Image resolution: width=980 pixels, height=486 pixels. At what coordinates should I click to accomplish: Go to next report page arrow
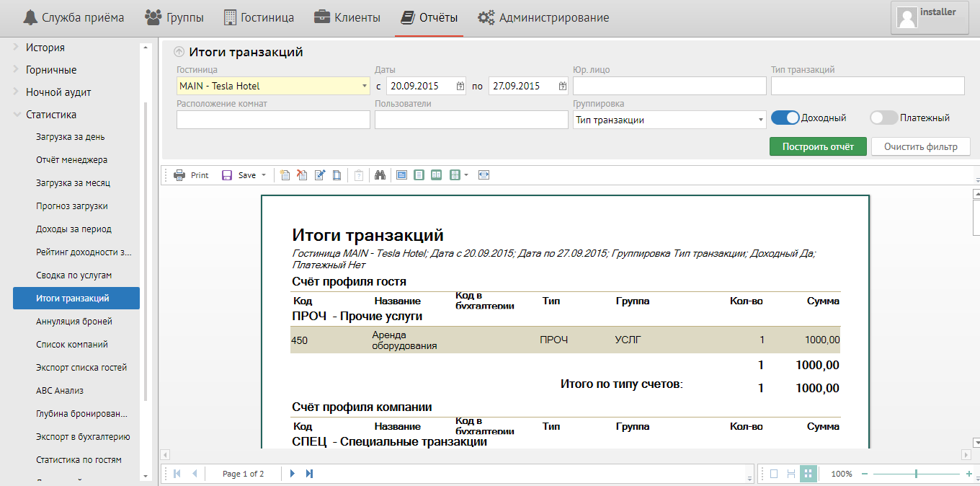(293, 474)
